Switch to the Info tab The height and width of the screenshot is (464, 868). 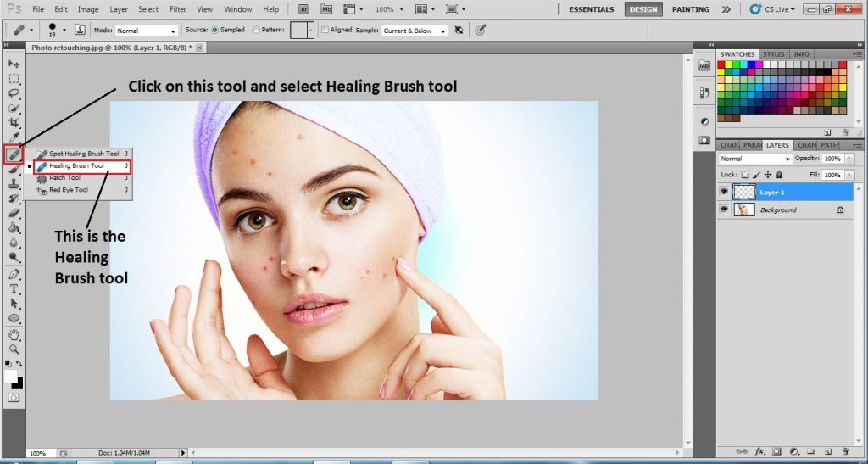pyautogui.click(x=801, y=54)
